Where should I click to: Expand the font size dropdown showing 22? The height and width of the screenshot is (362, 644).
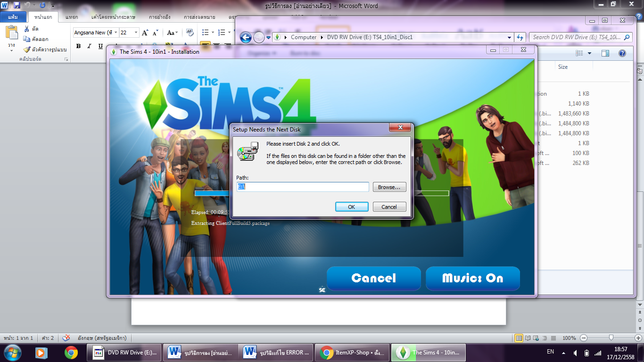[136, 33]
